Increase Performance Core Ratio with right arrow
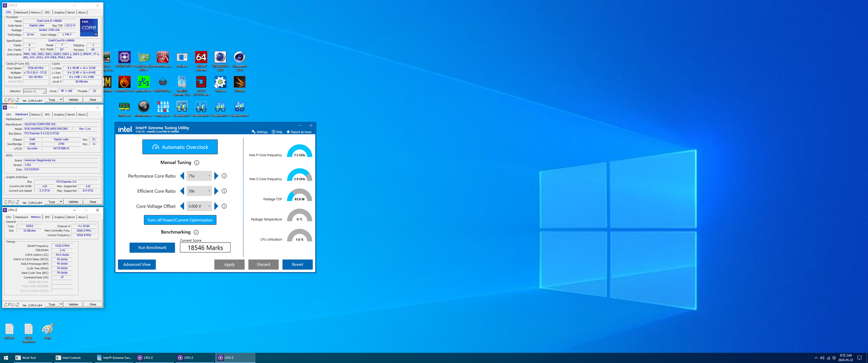 (x=216, y=176)
